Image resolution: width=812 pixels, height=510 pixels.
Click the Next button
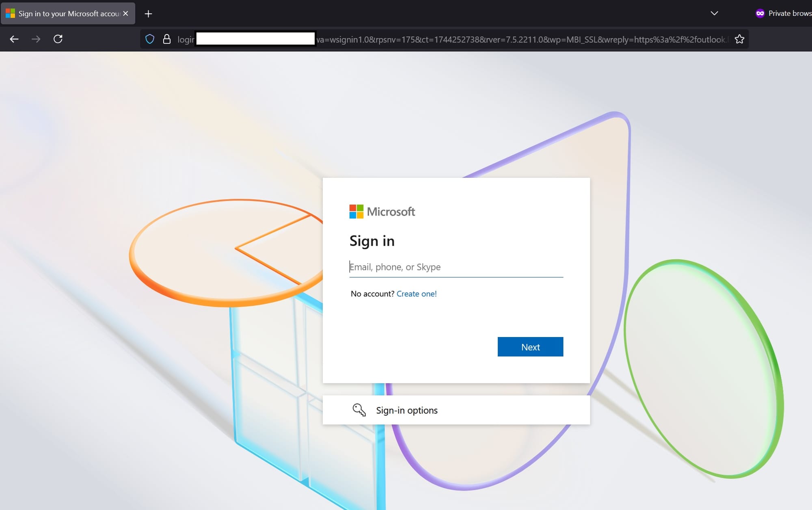[530, 346]
